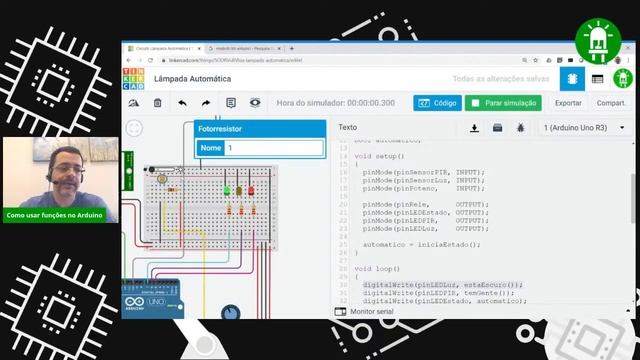Open the component list table view
Screen dimensions: 640x360
pos(598,79)
